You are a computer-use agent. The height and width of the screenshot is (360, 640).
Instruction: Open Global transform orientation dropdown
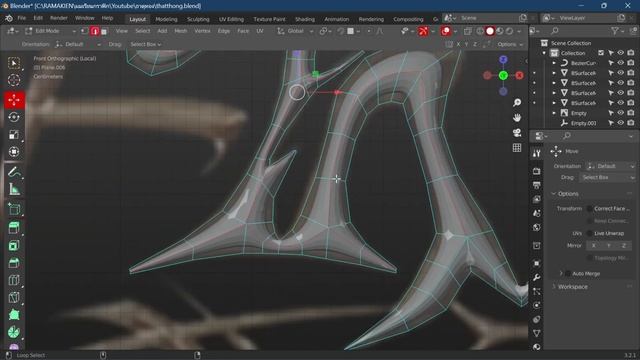(x=296, y=31)
